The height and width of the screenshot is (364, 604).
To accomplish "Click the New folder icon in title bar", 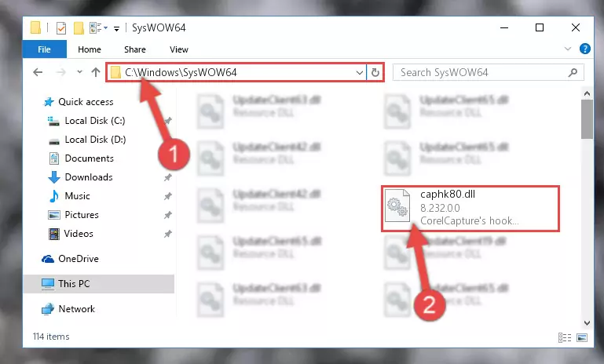I will [x=79, y=28].
